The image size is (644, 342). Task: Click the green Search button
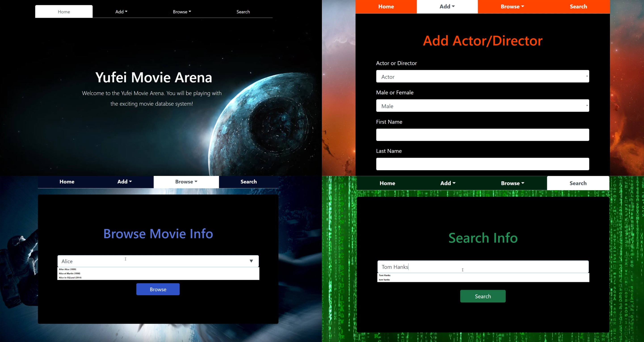(482, 296)
